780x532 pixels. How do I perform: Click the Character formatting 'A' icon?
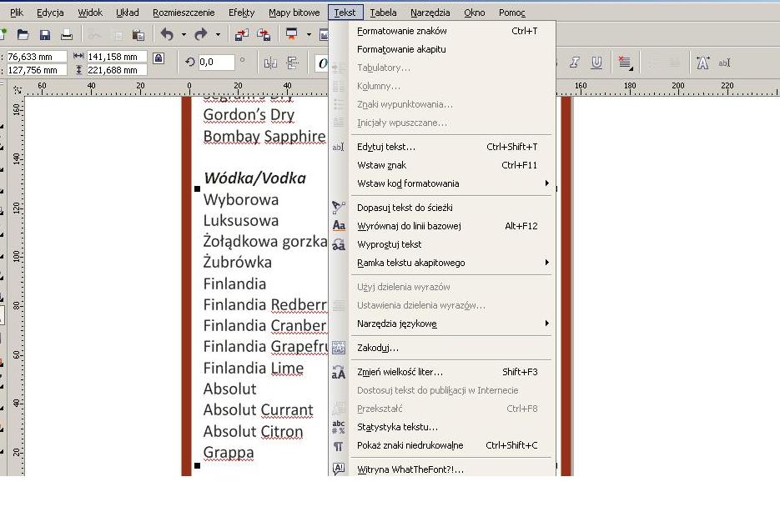(x=702, y=63)
